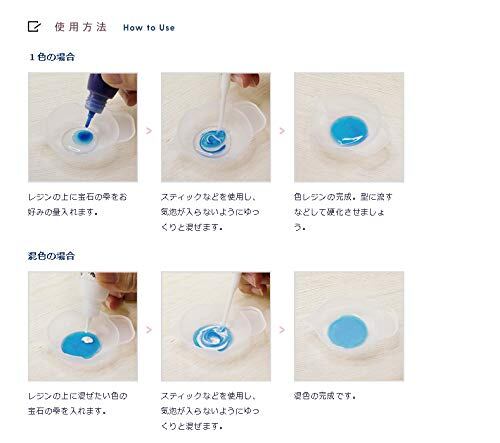
Task: Click the 使用方法 heading text
Action: (x=81, y=27)
